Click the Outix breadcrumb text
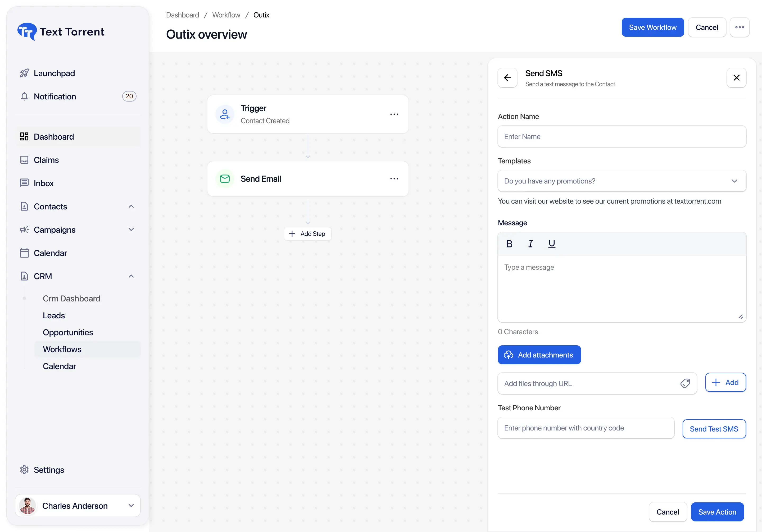The width and height of the screenshot is (762, 532). (x=261, y=15)
